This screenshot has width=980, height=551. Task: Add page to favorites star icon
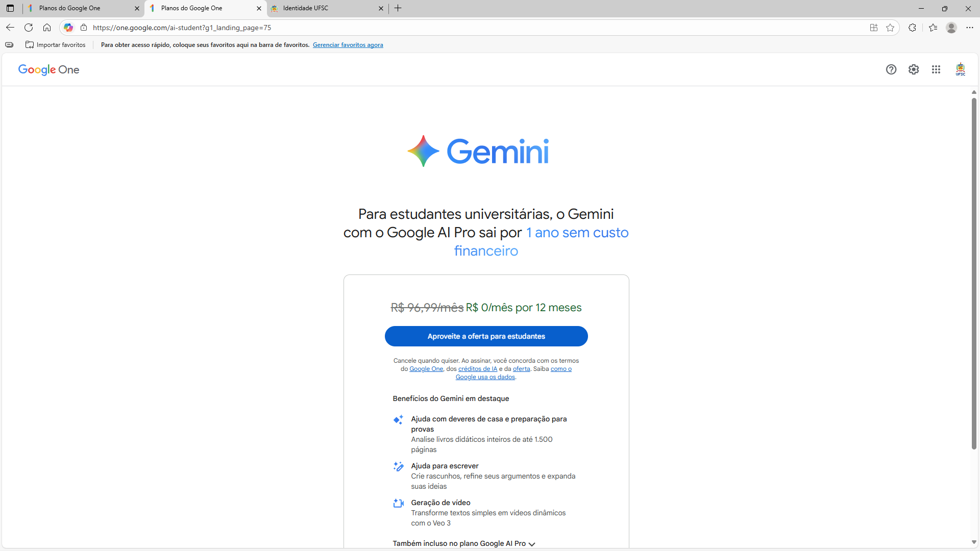pos(890,28)
